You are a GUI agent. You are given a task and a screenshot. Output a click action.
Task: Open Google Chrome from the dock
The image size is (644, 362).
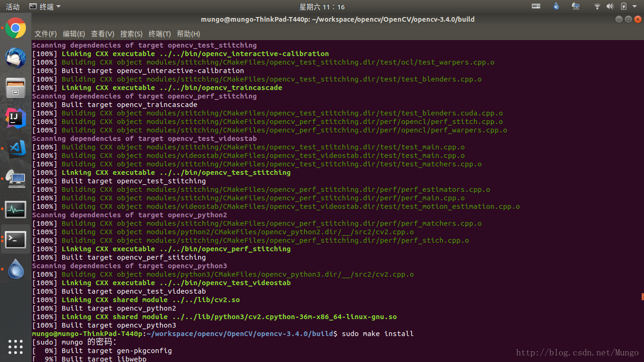pyautogui.click(x=16, y=28)
